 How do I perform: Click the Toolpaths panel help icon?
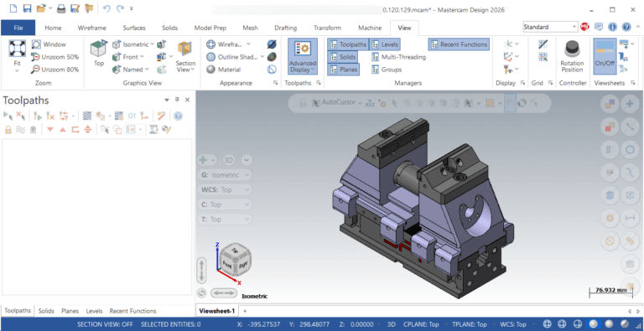point(178,116)
